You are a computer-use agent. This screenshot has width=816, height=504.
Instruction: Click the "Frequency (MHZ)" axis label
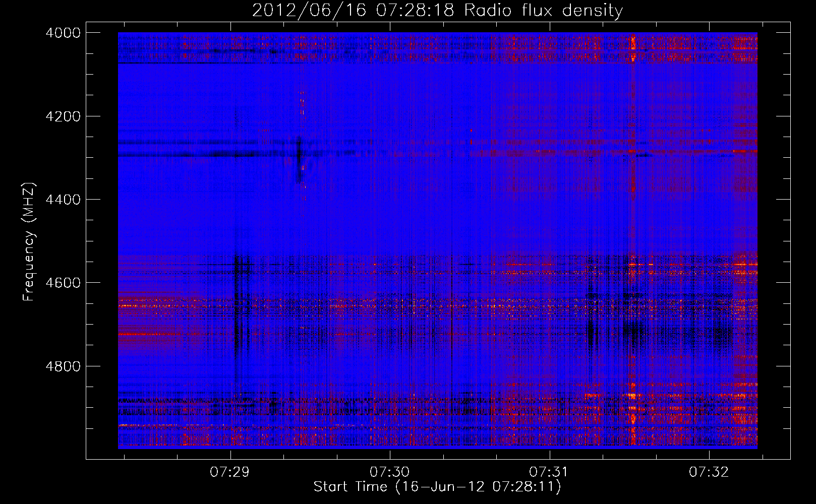(x=29, y=242)
